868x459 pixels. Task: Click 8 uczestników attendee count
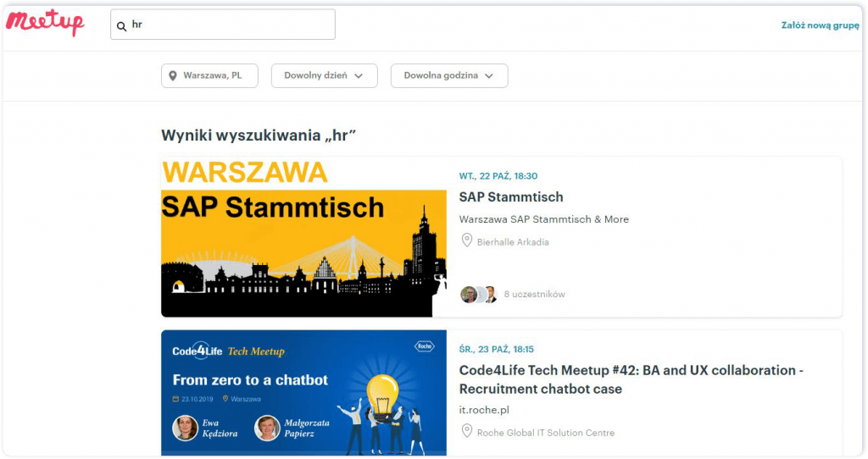click(534, 294)
